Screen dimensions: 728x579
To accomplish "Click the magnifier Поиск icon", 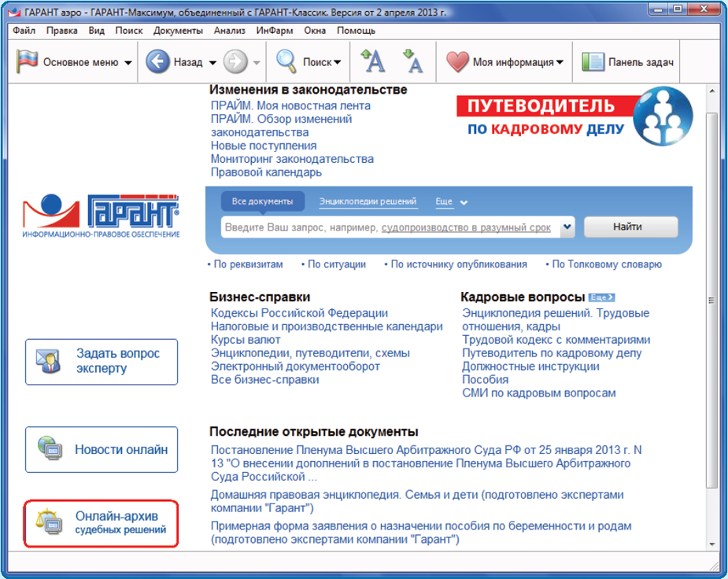I will pos(286,62).
